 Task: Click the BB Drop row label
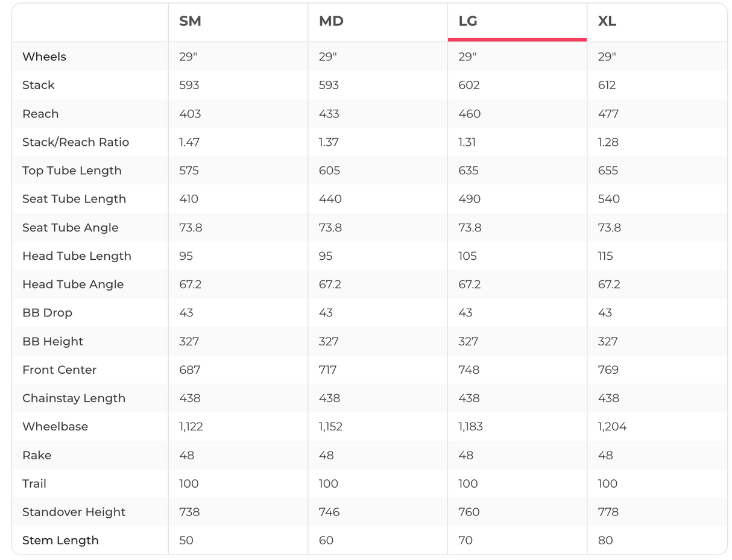(x=47, y=313)
